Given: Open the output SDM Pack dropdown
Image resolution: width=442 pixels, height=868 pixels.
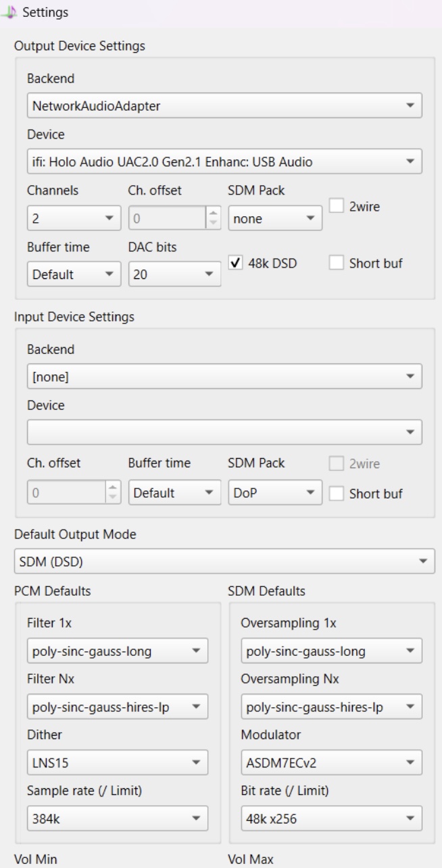Looking at the screenshot, I should (x=275, y=218).
